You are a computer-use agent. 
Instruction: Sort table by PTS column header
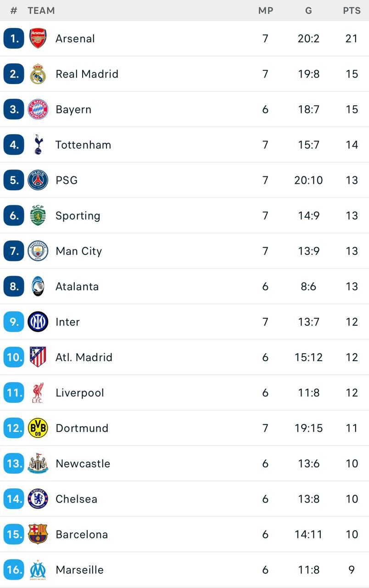(352, 11)
